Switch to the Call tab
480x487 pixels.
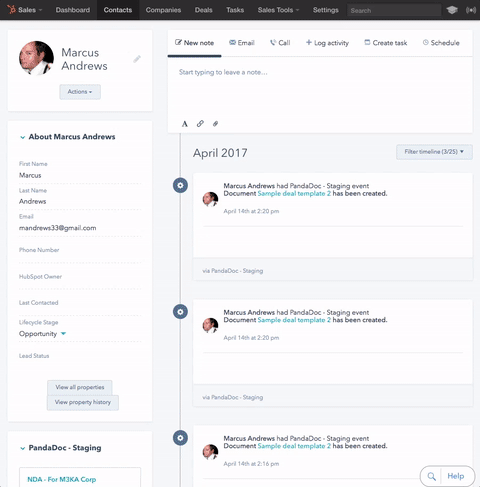[280, 43]
